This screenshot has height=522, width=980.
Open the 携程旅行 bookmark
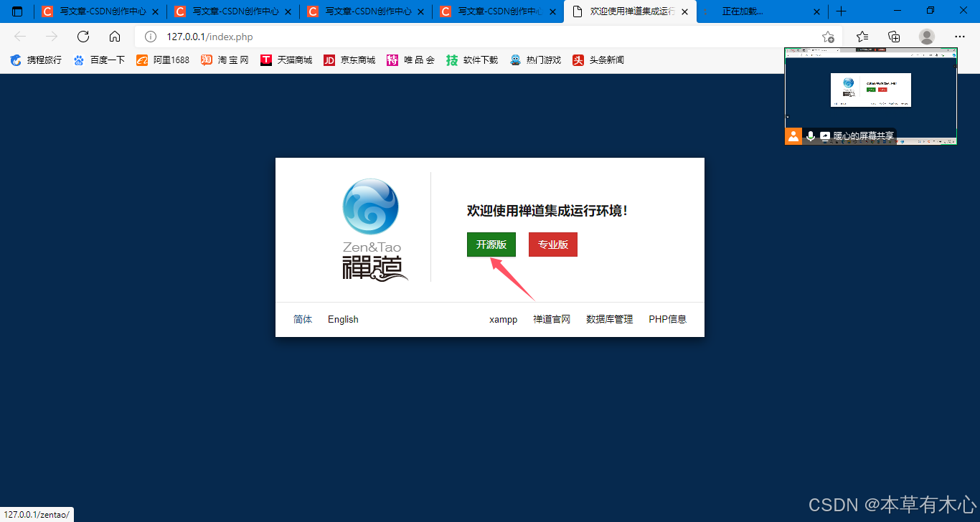click(x=36, y=60)
